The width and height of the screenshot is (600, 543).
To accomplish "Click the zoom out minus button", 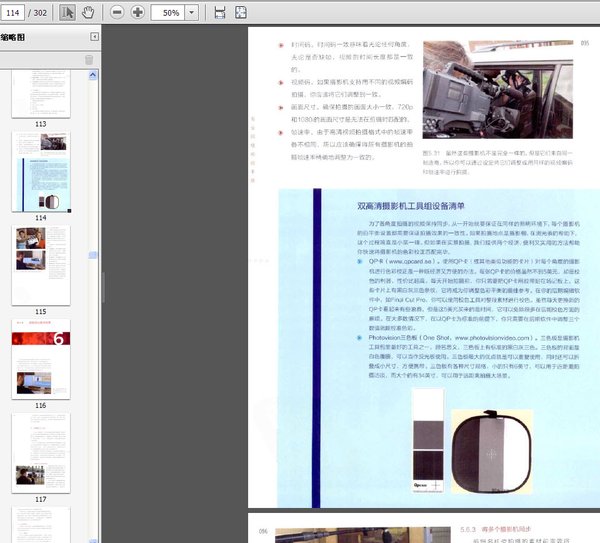I will coord(117,12).
